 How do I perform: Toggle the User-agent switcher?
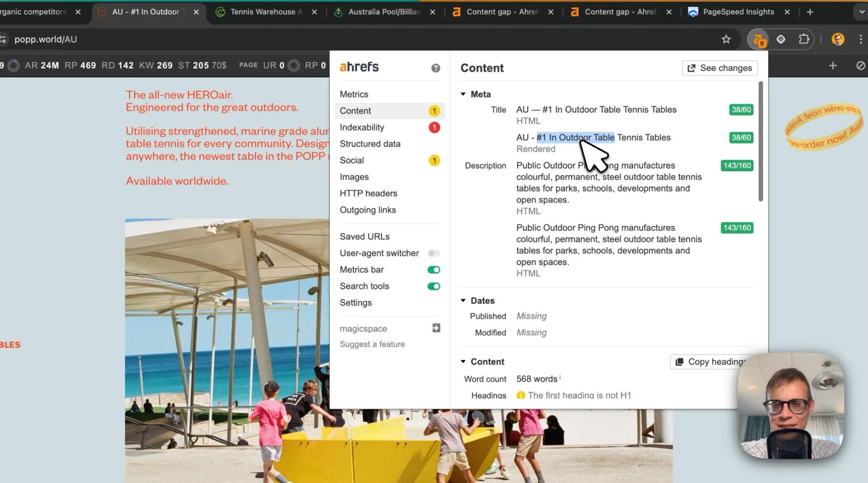(434, 254)
